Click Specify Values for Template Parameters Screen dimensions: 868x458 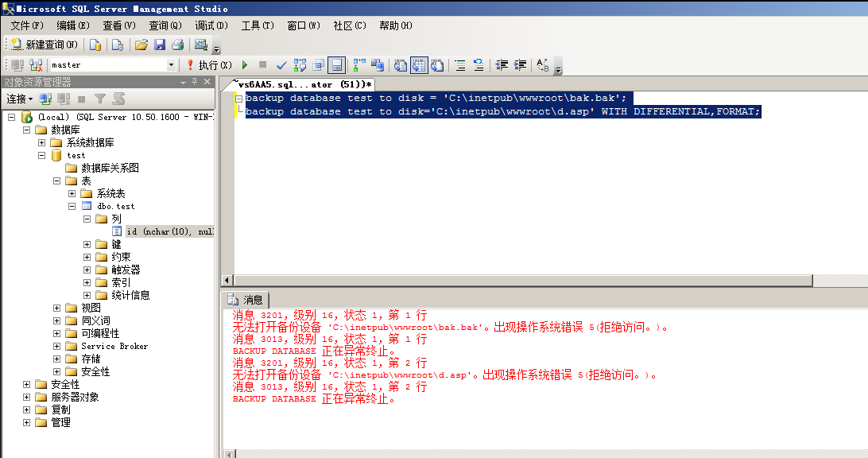[x=542, y=65]
